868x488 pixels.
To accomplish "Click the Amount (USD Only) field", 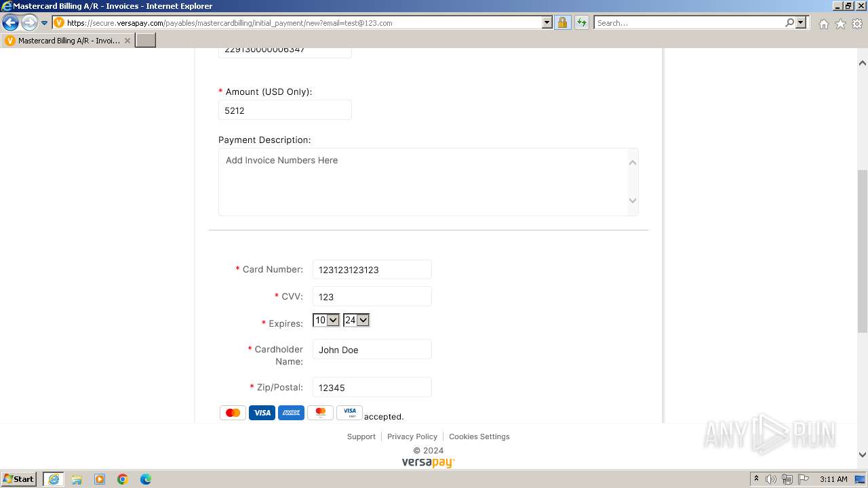I will 285,110.
